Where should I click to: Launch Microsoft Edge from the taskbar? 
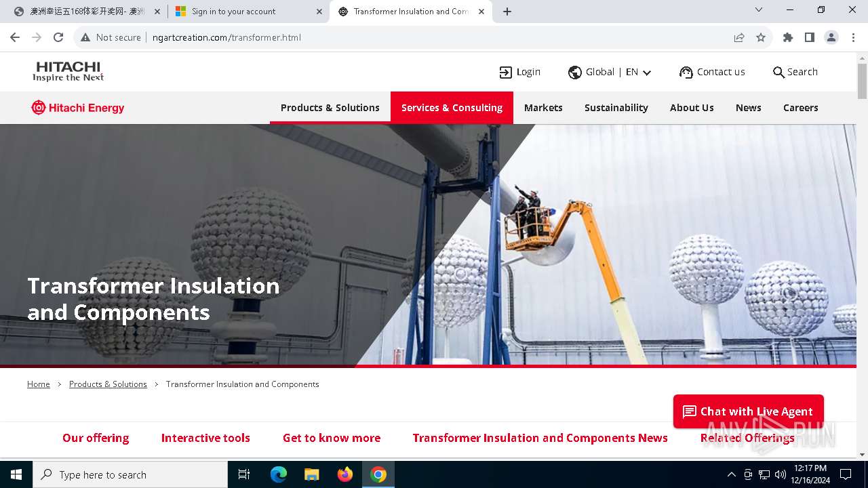point(279,474)
